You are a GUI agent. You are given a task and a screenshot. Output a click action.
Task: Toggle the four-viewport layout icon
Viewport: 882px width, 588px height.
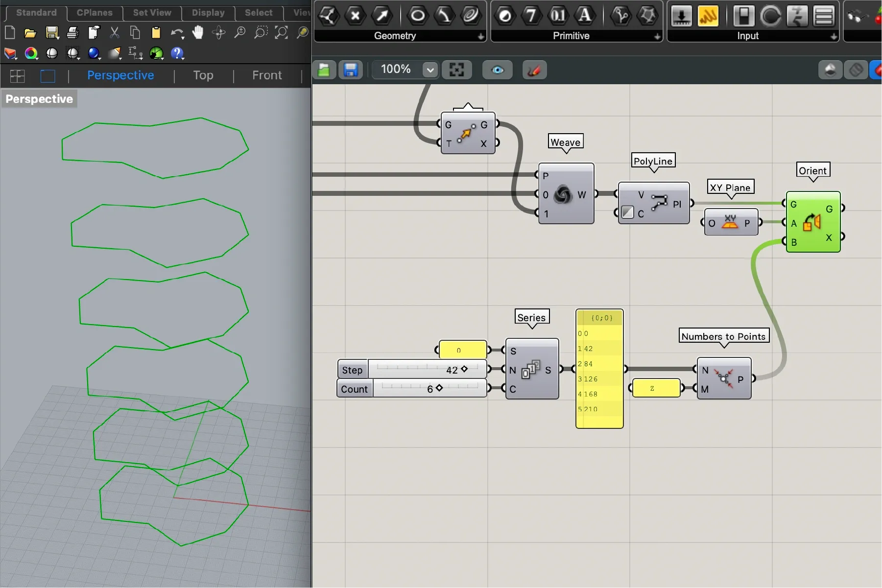pyautogui.click(x=18, y=76)
